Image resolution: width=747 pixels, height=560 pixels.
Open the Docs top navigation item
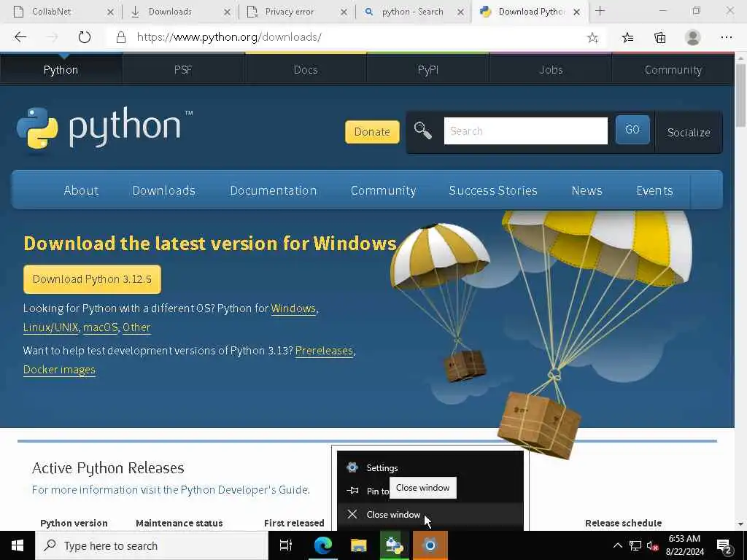(x=306, y=69)
